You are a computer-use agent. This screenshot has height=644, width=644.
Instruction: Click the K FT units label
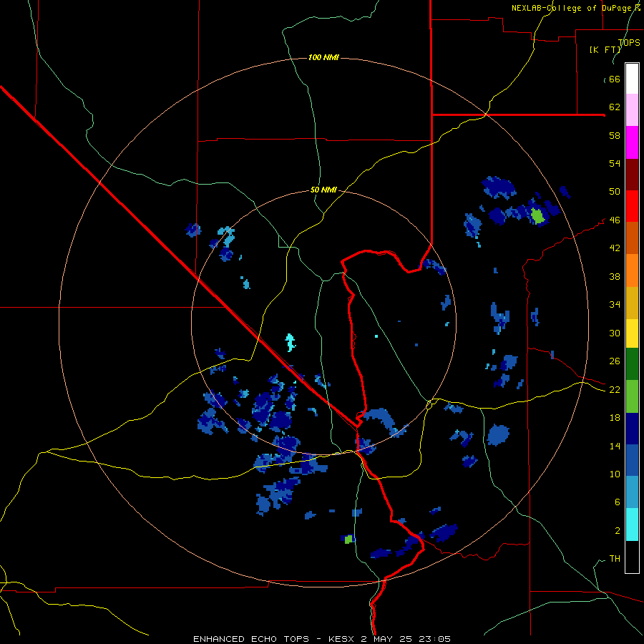point(605,49)
